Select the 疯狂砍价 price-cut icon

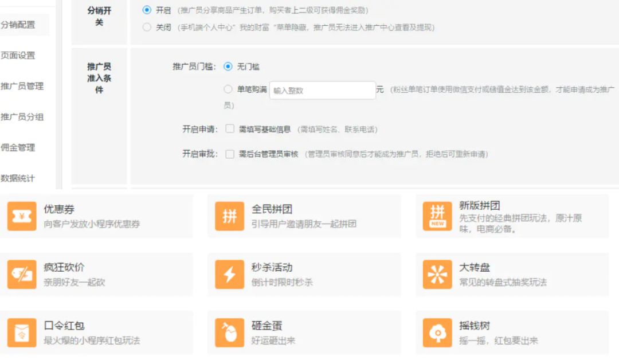pos(22,275)
